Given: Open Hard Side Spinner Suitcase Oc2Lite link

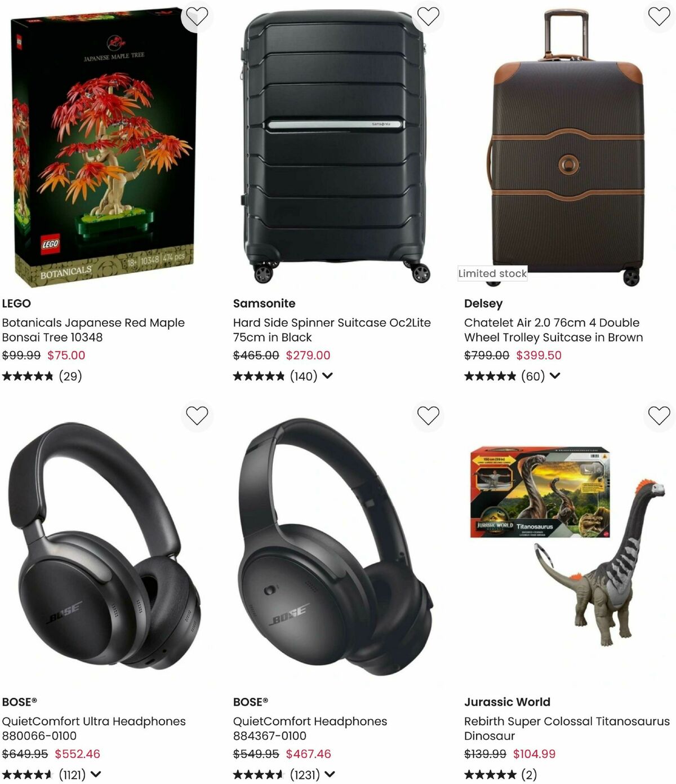Looking at the screenshot, I should click(332, 330).
